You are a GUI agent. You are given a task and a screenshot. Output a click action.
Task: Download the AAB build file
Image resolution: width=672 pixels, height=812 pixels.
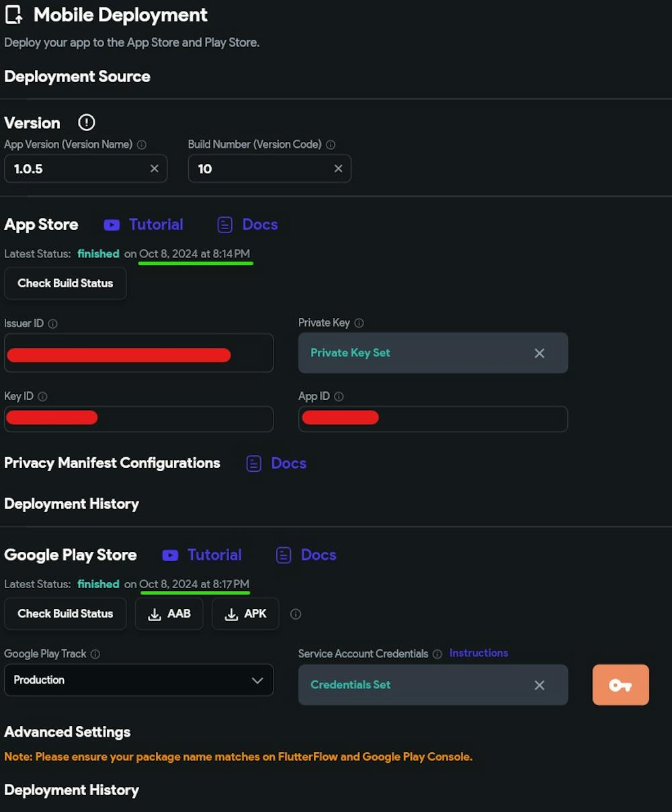(169, 614)
